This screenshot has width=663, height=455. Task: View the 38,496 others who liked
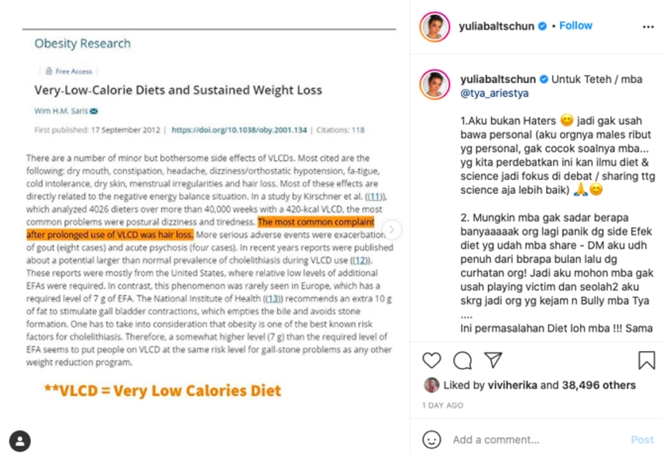tap(599, 385)
